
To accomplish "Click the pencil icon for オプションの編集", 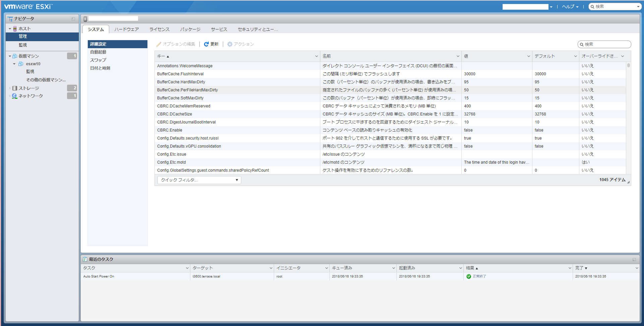I will [159, 44].
